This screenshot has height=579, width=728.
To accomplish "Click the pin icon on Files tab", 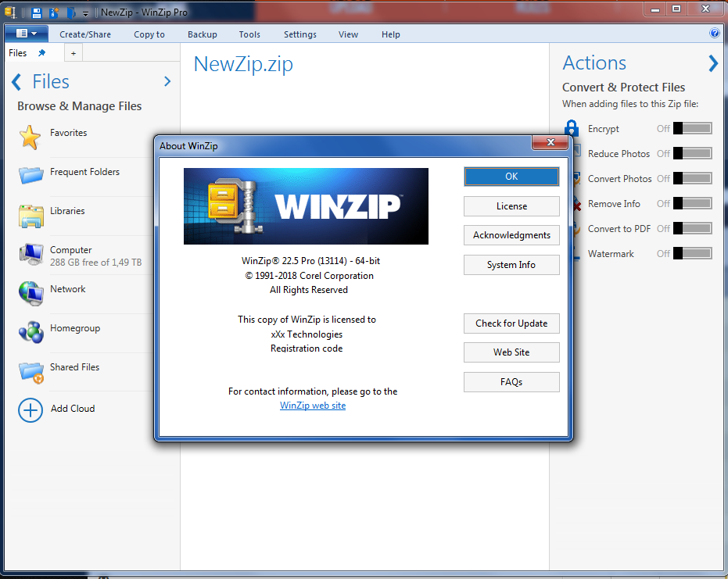I will click(x=42, y=52).
